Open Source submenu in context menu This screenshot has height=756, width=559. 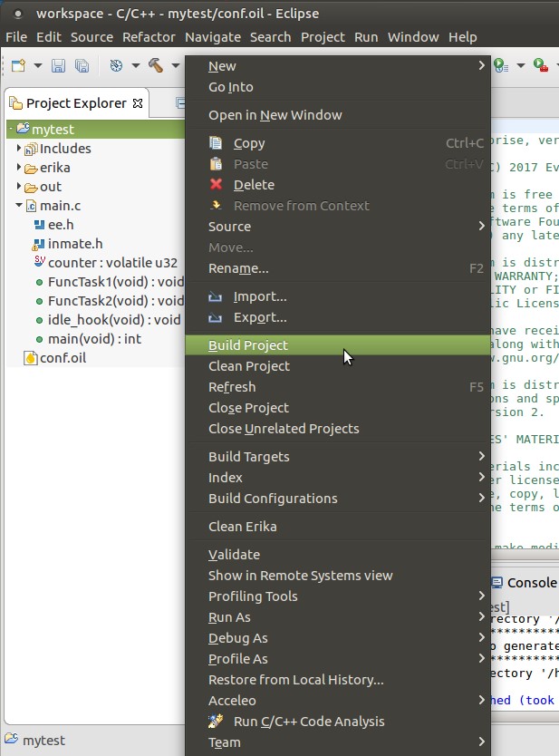(x=338, y=227)
